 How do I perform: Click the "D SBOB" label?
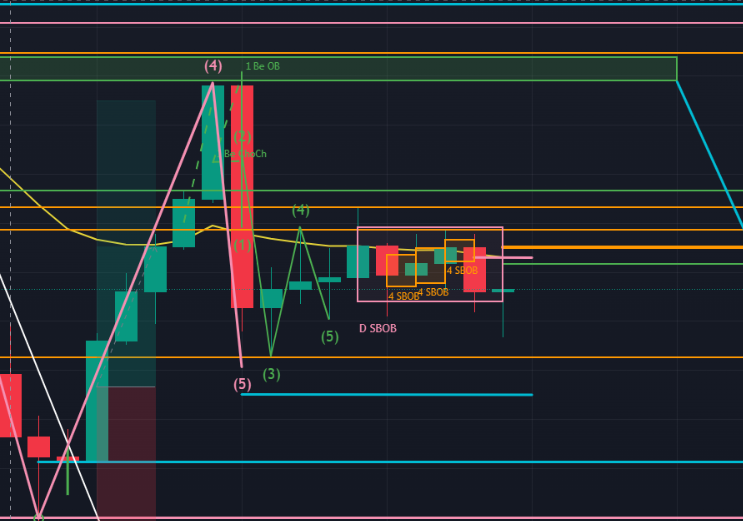point(376,328)
